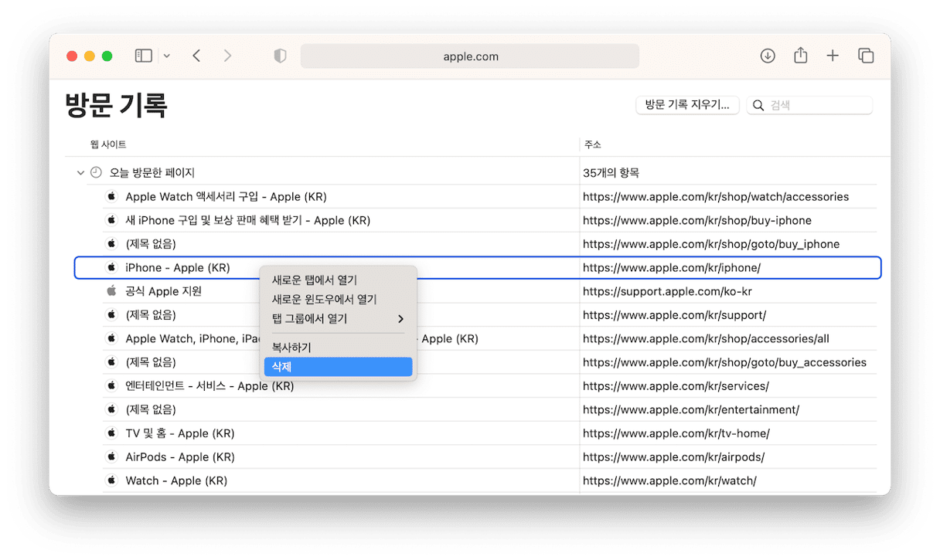Click the apple.com/kr/entertainment/ URL
The image size is (940, 560).
(691, 409)
